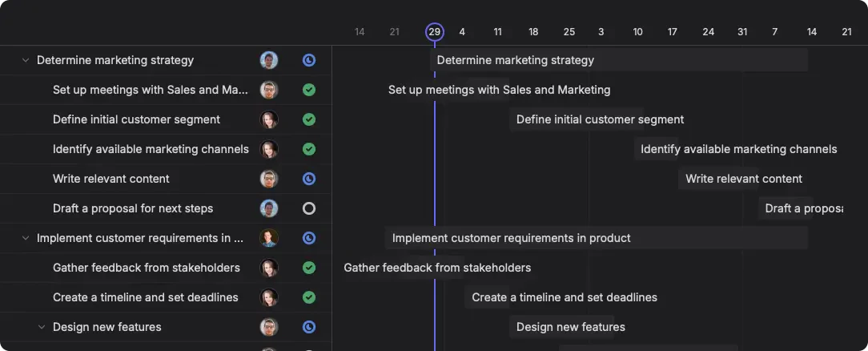This screenshot has width=868, height=351.
Task: Click the Create a timeline Gantt bar
Action: click(x=487, y=297)
